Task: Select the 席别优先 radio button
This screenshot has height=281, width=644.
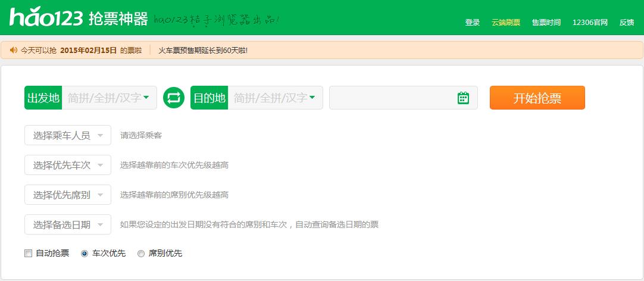Action: click(141, 254)
